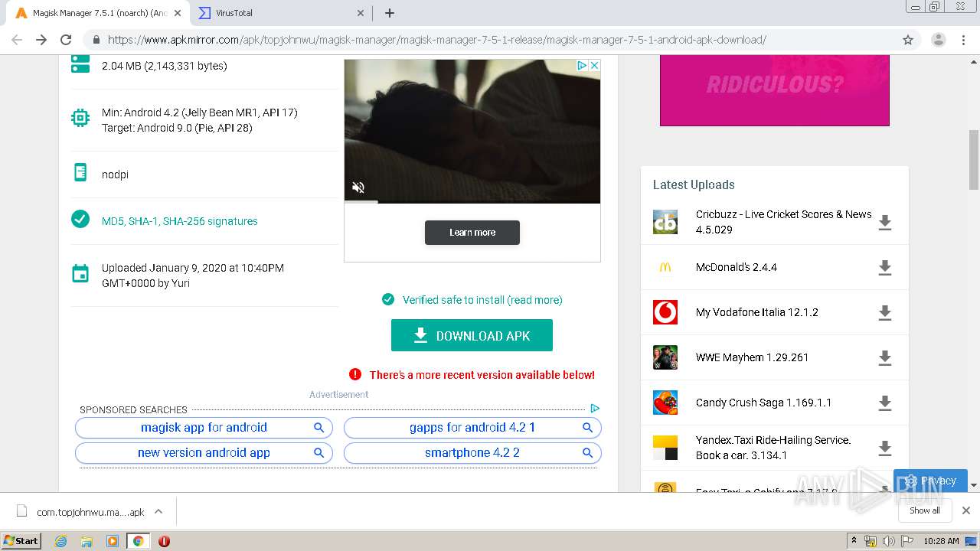Screen dimensions: 980x551
Task: Close the video ad with X
Action: (x=594, y=66)
